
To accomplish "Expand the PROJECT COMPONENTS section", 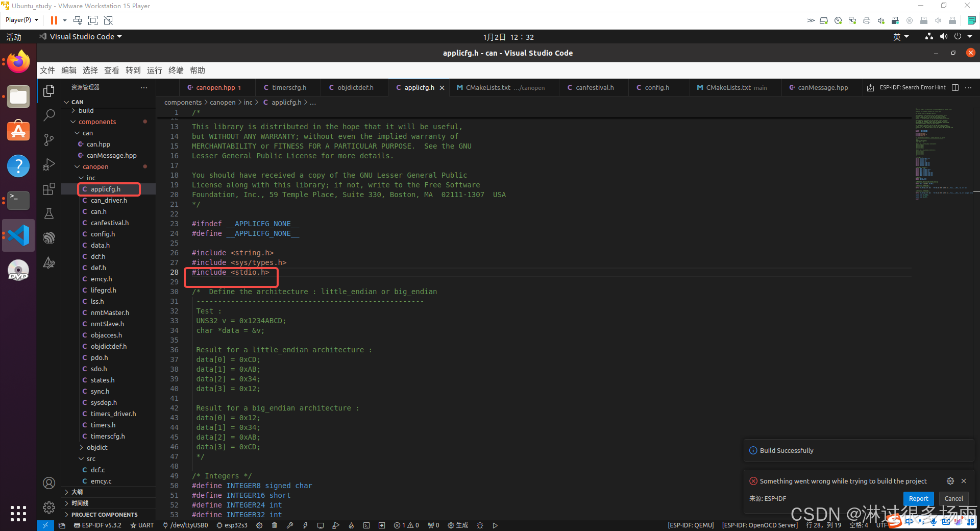I will (x=108, y=515).
